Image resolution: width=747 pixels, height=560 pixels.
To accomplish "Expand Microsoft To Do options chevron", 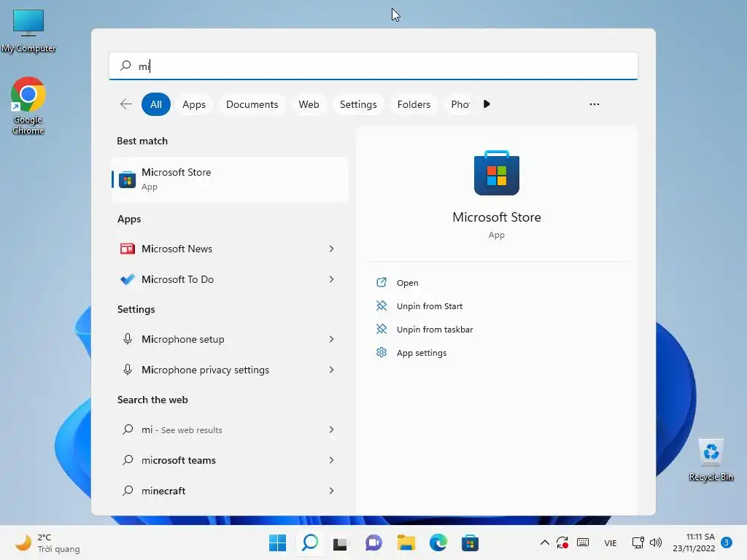I will pos(331,279).
